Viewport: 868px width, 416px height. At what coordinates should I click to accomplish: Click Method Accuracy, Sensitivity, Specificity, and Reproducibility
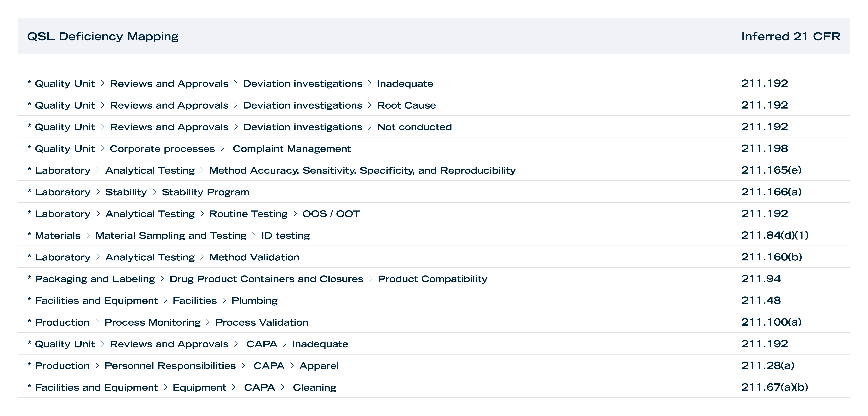362,171
